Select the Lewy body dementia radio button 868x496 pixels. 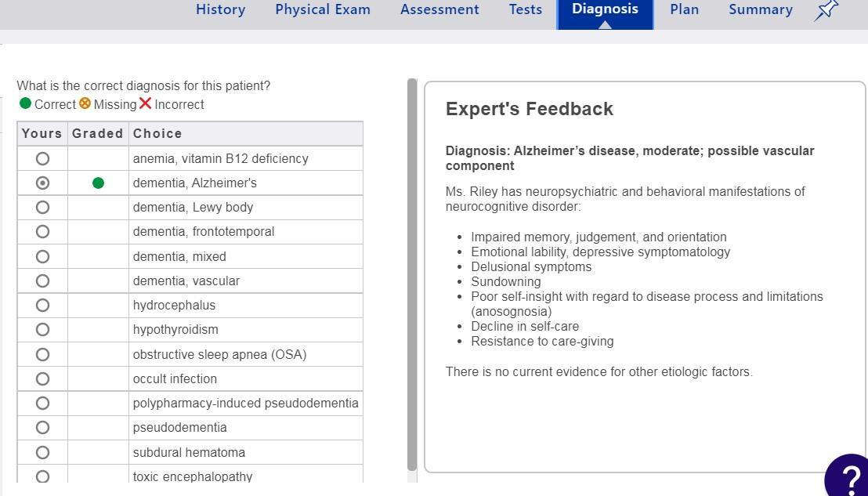(x=42, y=208)
